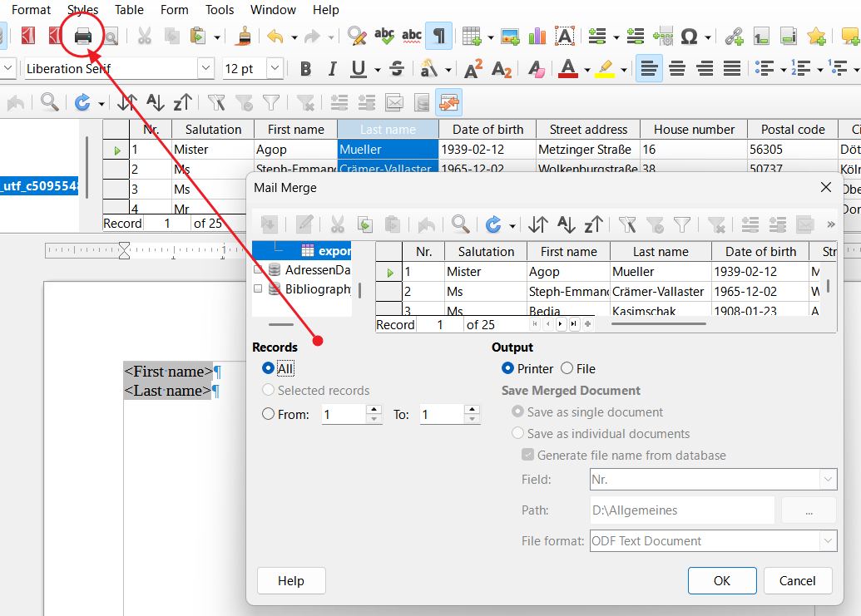Screen dimensions: 861x616
Task: Tick AdressenDa database checkbox in tree
Action: click(258, 269)
